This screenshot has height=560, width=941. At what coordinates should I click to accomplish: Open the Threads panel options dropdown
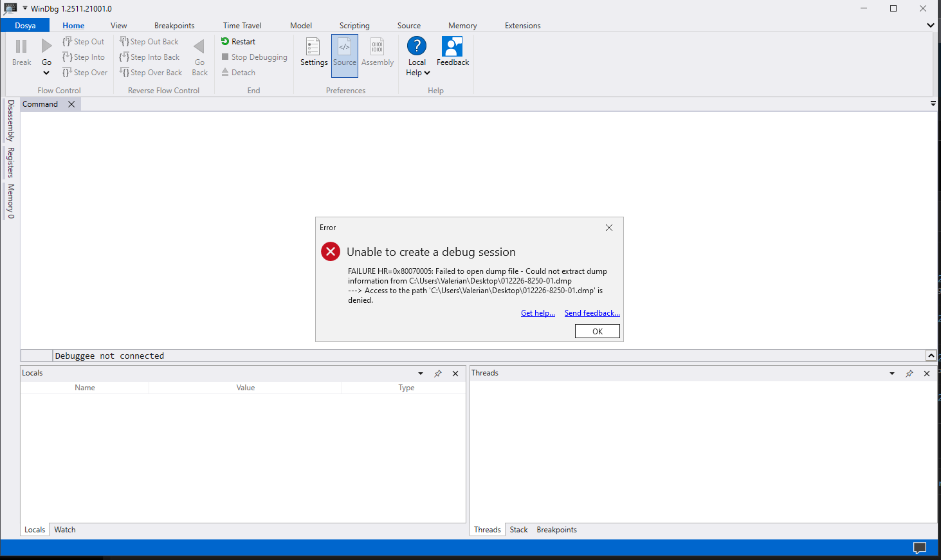coord(892,374)
